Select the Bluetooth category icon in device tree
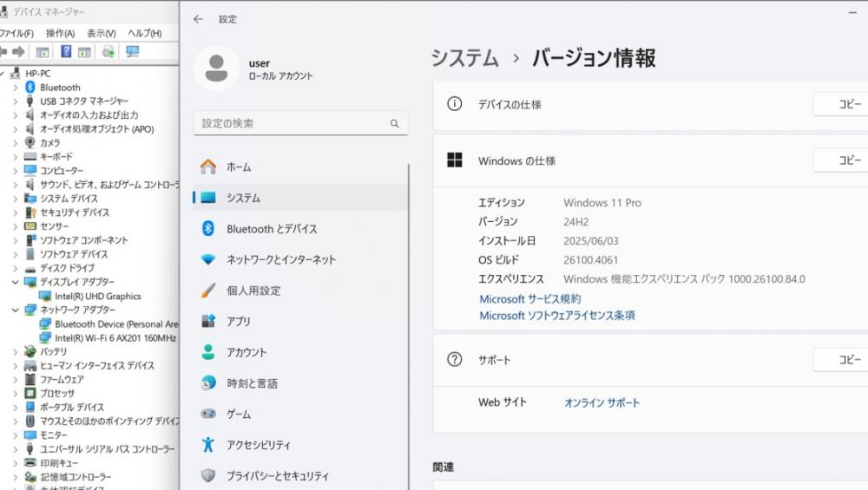This screenshot has width=868, height=490. (x=30, y=88)
